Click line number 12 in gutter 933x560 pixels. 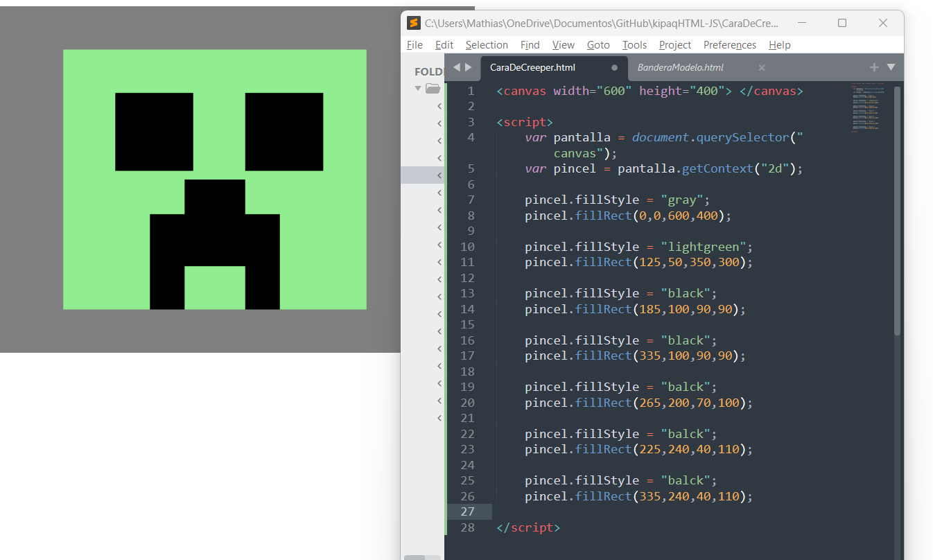[467, 278]
